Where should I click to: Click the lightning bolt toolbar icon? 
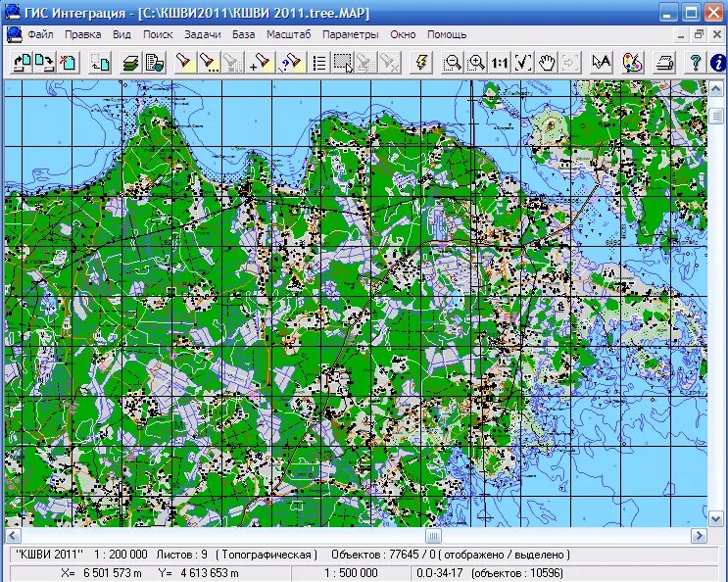[421, 63]
